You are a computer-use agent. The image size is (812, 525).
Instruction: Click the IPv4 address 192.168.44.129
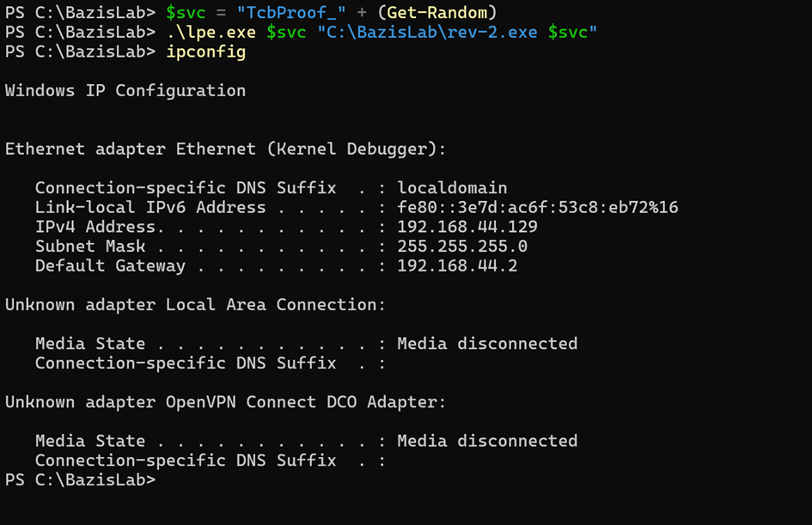pos(467,227)
